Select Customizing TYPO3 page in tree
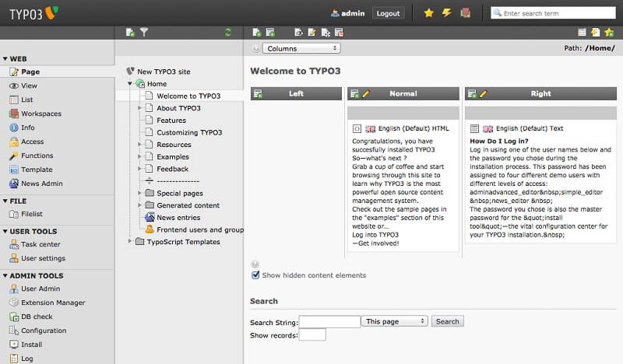Image resolution: width=623 pixels, height=364 pixels. point(189,132)
